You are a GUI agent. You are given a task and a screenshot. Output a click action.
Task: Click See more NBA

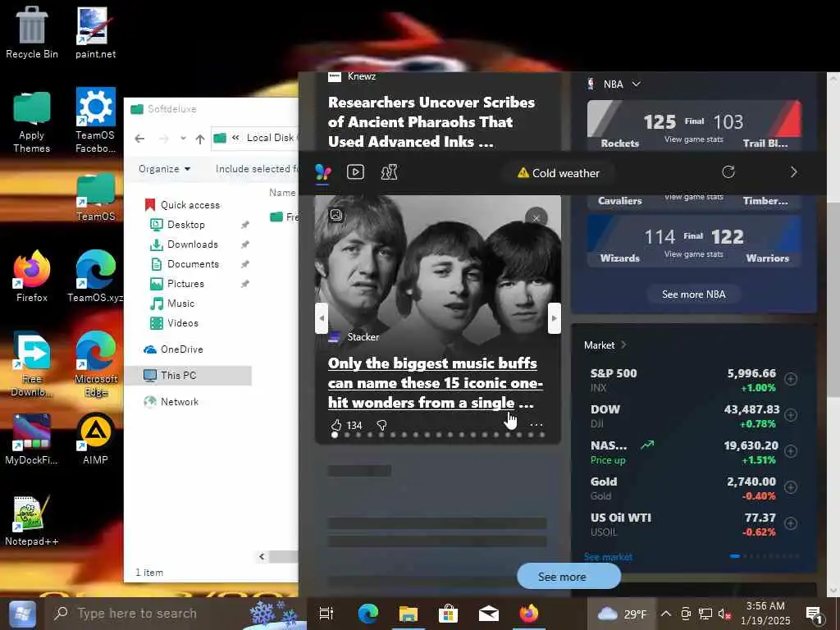(x=694, y=294)
